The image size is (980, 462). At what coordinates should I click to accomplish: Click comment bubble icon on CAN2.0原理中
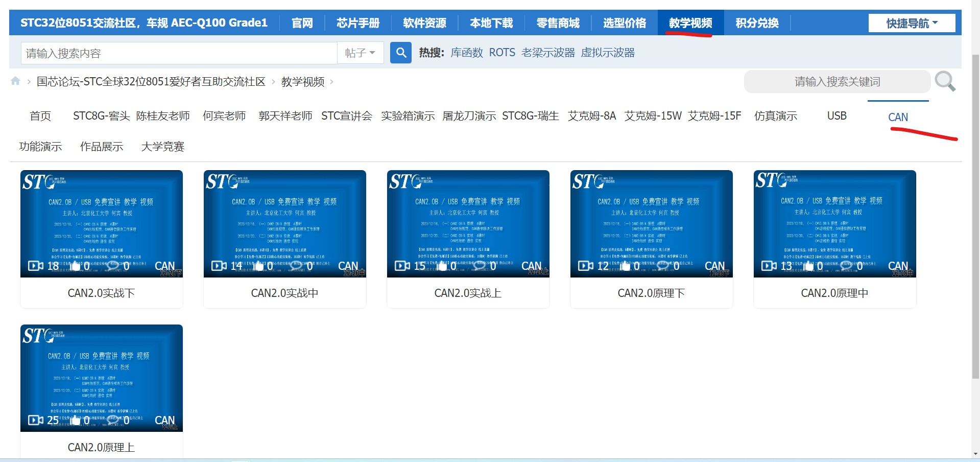(x=846, y=266)
